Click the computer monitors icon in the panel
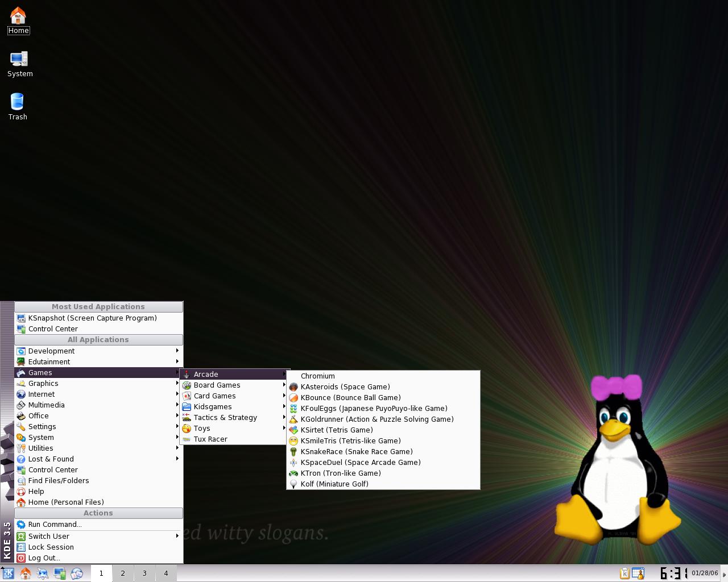The width and height of the screenshot is (728, 582). pos(60,573)
